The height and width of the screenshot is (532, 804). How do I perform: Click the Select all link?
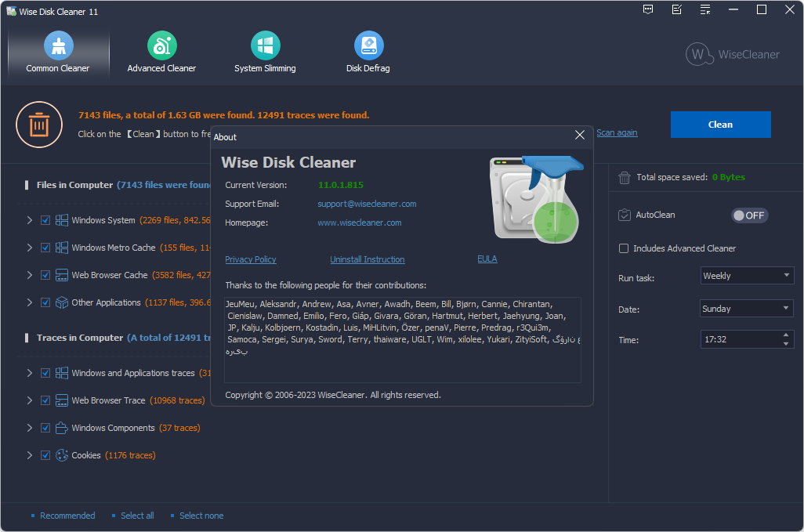coord(137,516)
